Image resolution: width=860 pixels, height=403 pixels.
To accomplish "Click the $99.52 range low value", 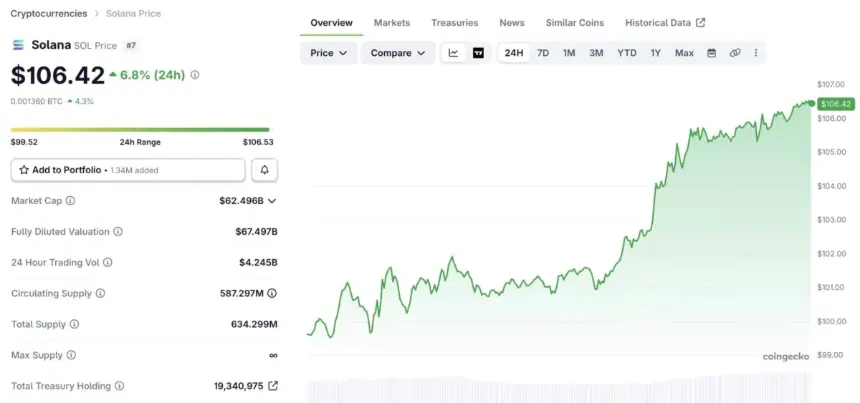I will click(24, 142).
